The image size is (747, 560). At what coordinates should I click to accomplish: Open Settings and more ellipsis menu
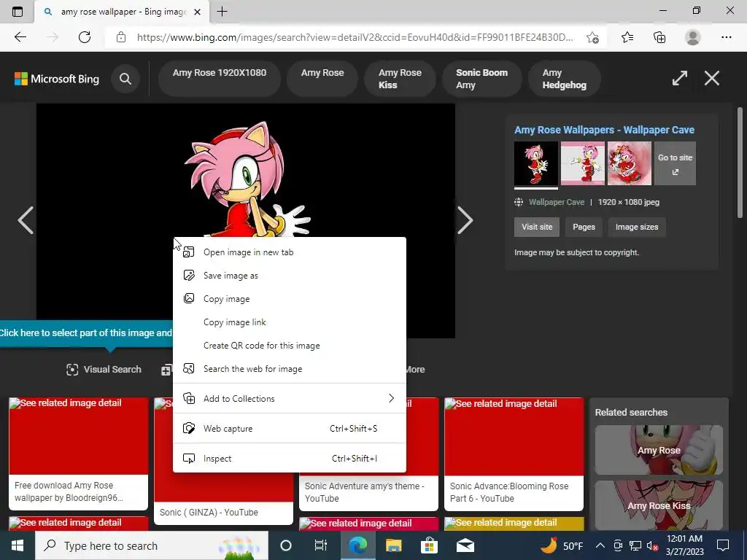(x=726, y=37)
